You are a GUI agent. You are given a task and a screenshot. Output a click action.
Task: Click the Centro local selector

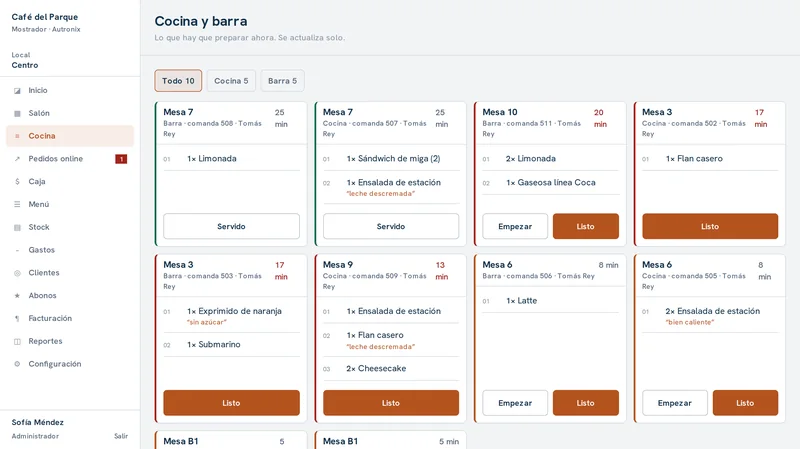[x=25, y=65]
